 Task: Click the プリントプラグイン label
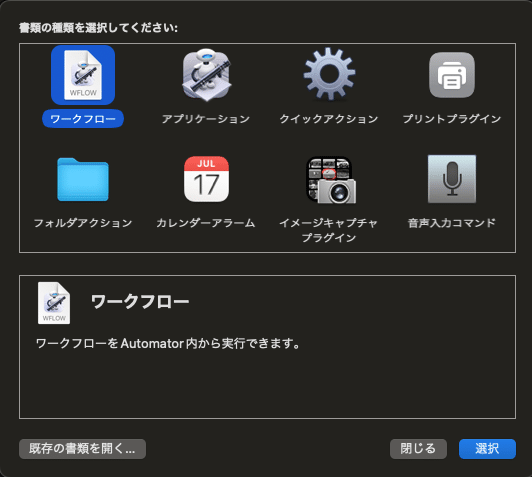pos(452,119)
